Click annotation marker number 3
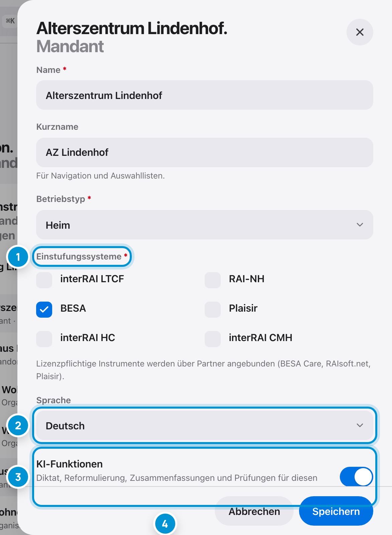 pos(18,477)
